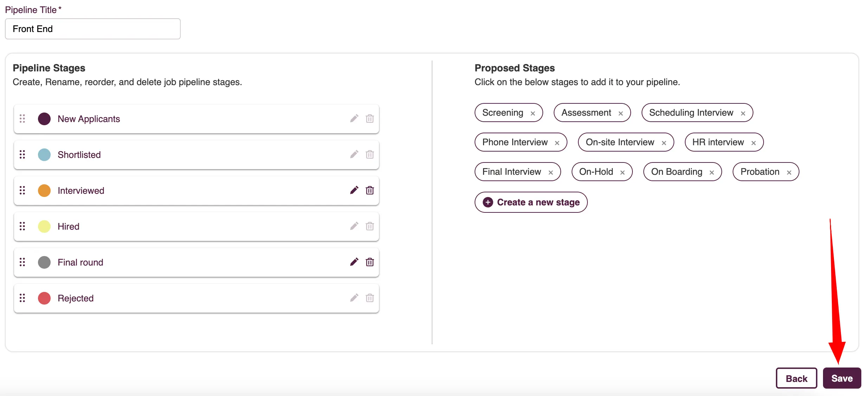The width and height of the screenshot is (868, 396).
Task: Open the orange color swatch for Interviewed
Action: tap(44, 190)
